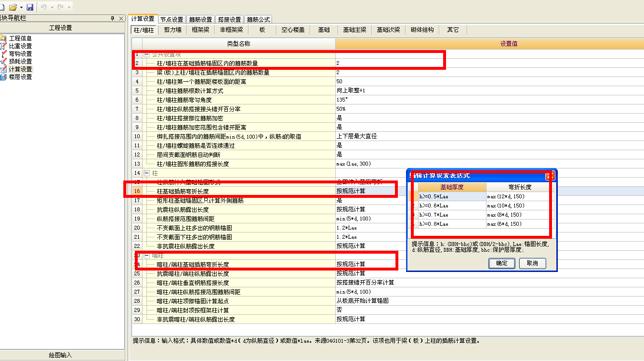Select the max(8*d,150) cell in the dialog
This screenshot has width=644, height=361.
coord(520,215)
